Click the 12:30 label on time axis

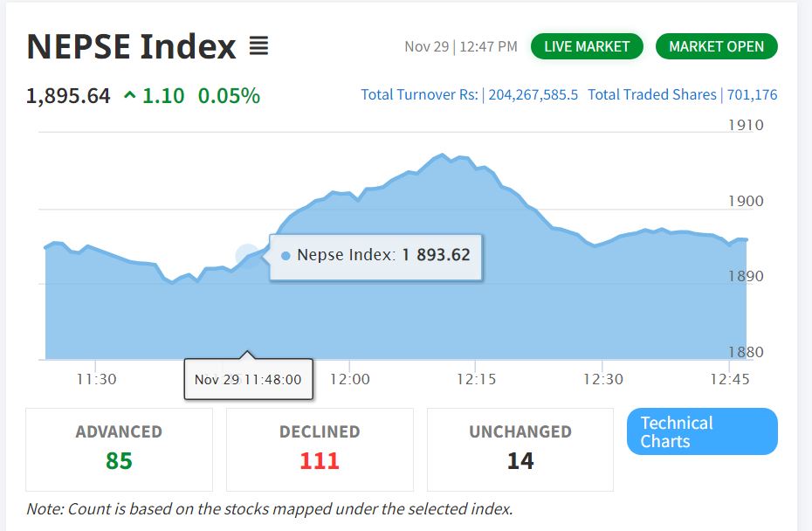click(x=603, y=379)
